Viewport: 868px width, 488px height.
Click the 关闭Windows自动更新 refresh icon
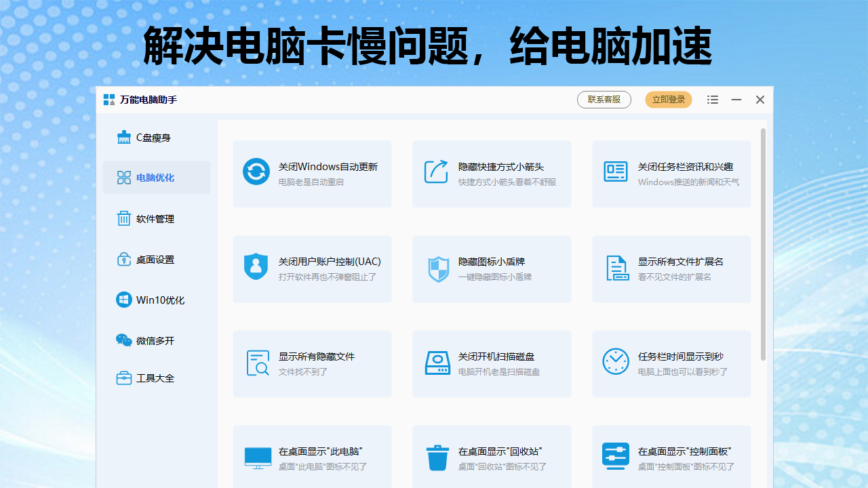click(x=256, y=171)
